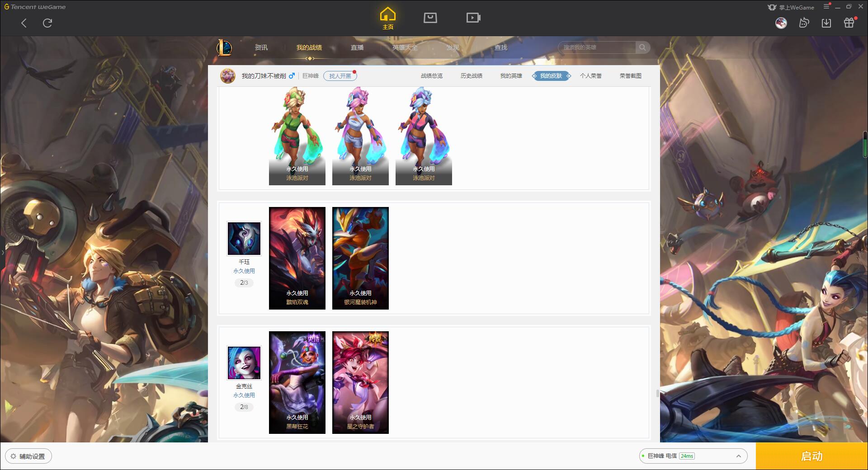
Task: Select the pink-haired white 泳池派对 chroma skin
Action: tap(360, 136)
